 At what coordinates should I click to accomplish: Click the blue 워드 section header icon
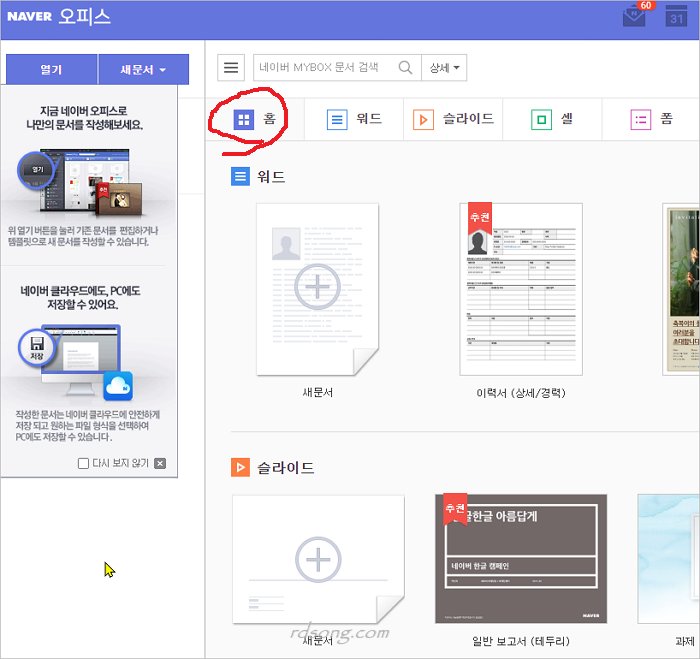pyautogui.click(x=240, y=177)
